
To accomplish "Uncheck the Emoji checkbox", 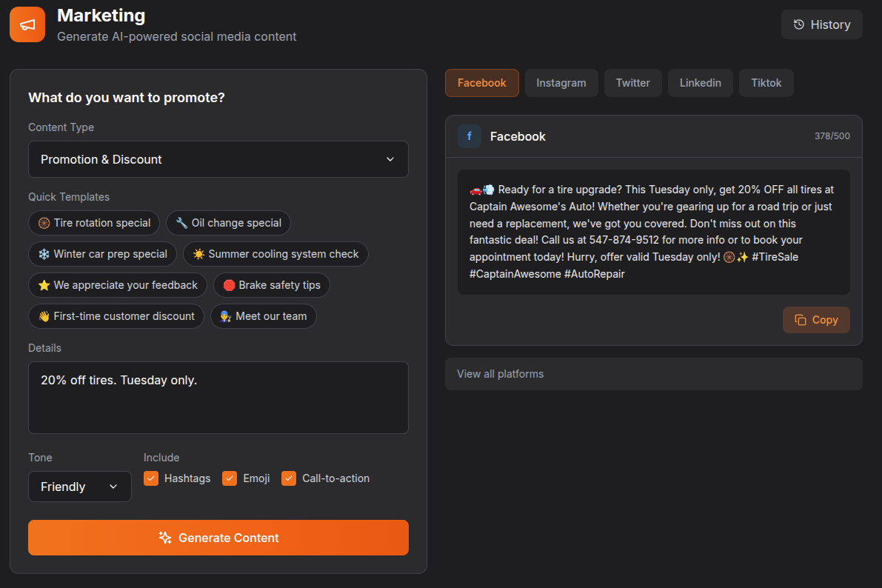I will tap(230, 478).
